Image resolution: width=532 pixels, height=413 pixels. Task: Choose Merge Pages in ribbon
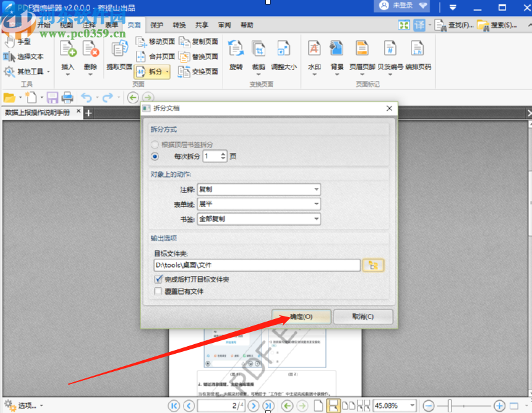(155, 57)
